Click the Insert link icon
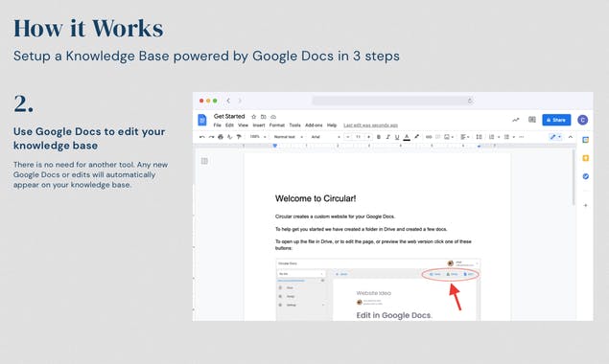Screen dimensions: 609x364 point(429,137)
